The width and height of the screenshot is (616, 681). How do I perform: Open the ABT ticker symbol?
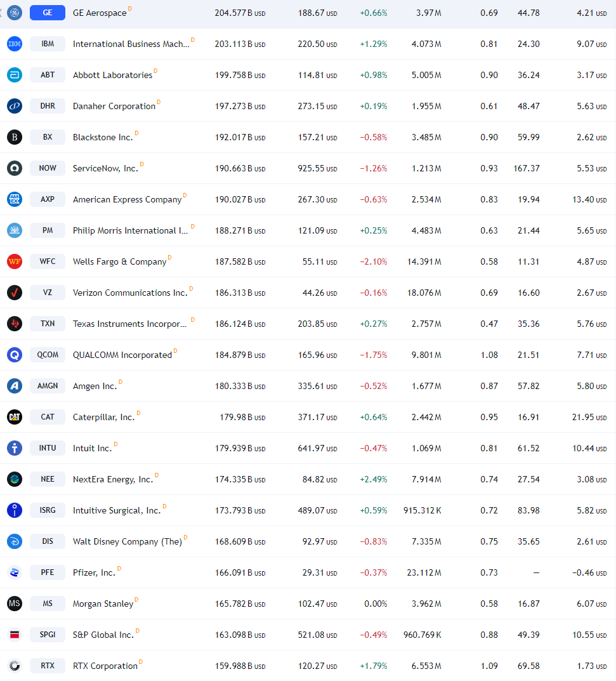point(48,75)
